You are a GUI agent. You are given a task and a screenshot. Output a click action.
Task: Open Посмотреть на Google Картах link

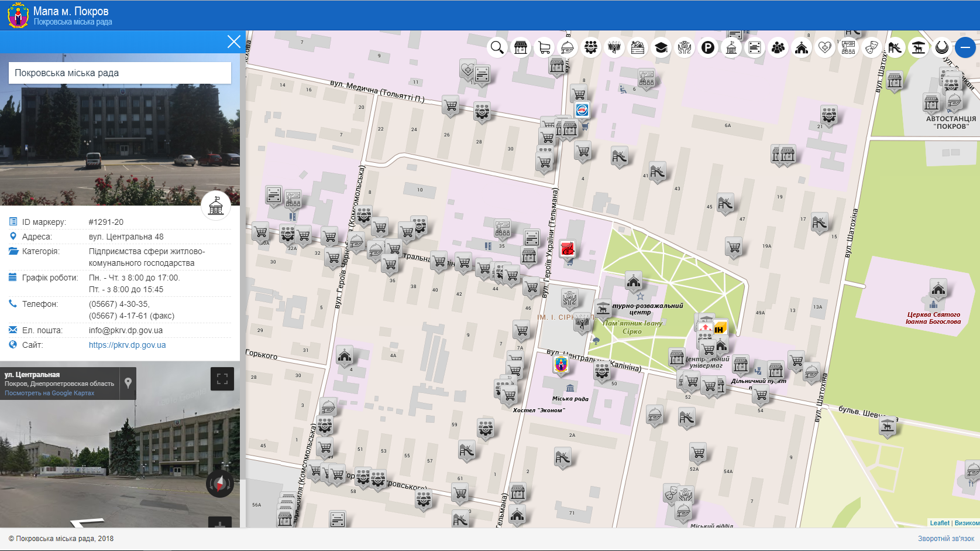pyautogui.click(x=49, y=393)
